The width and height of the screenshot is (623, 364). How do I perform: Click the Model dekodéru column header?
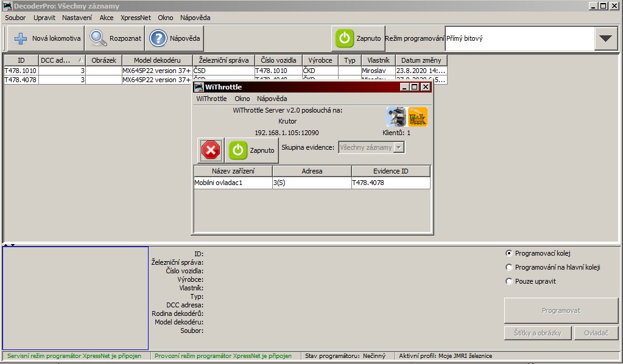tap(157, 60)
